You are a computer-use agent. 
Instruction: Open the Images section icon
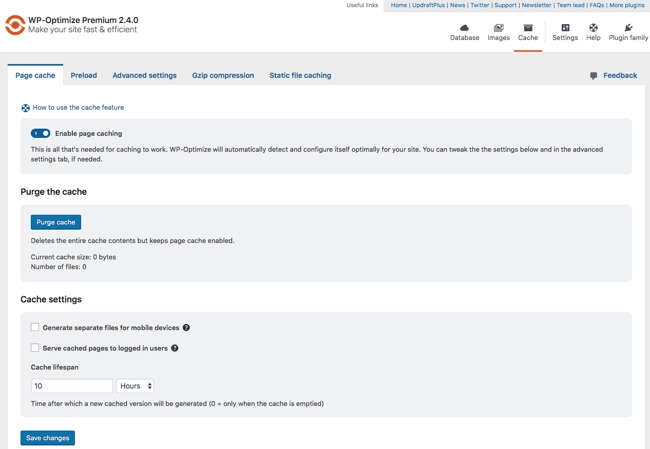(x=498, y=28)
